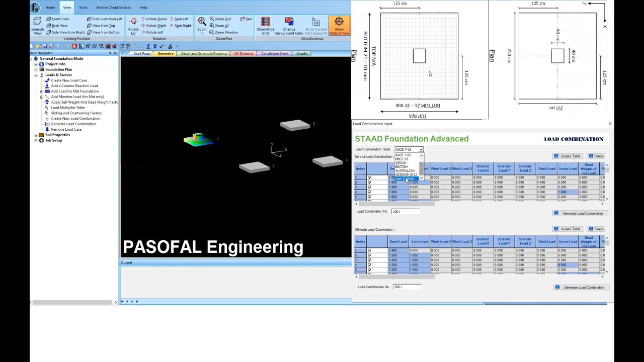Click the f9 application button
Viewport: 644px width, 362px height.
coord(35,8)
